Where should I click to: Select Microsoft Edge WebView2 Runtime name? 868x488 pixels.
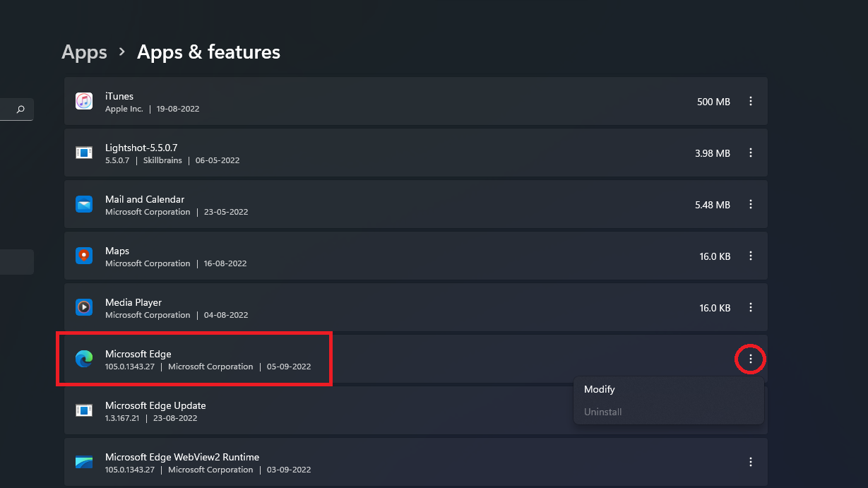coord(182,457)
